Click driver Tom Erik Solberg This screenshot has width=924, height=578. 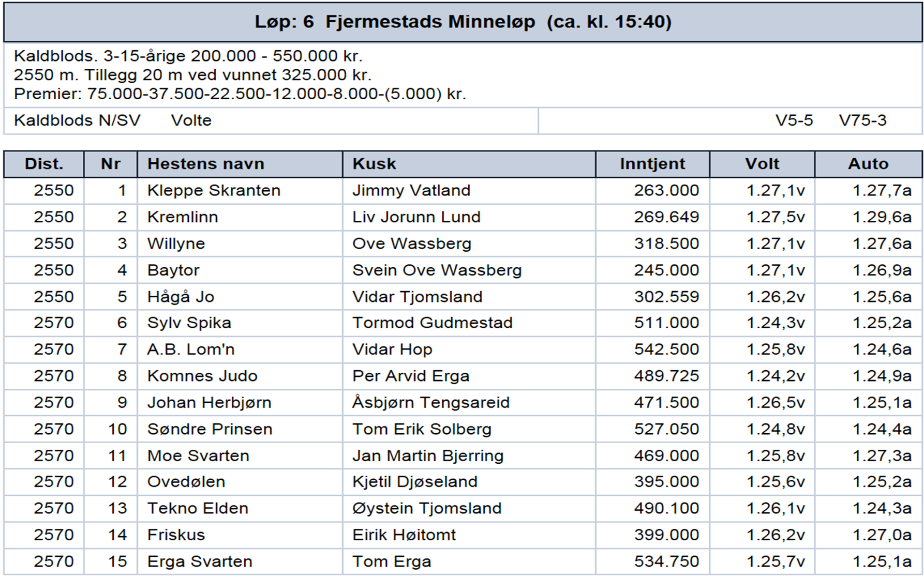422,429
